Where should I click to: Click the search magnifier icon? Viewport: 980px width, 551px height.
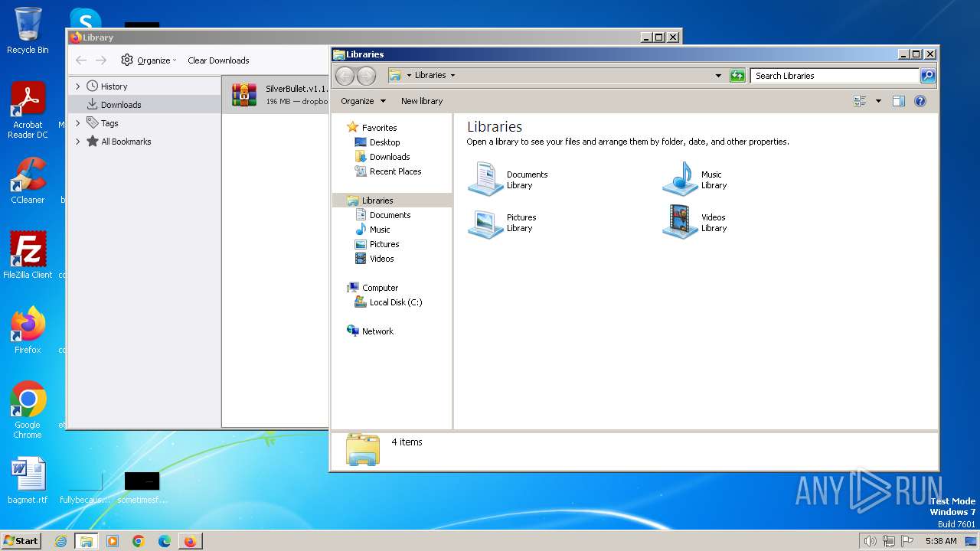pos(928,75)
